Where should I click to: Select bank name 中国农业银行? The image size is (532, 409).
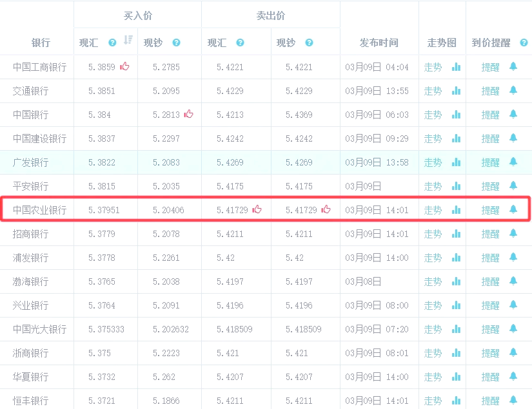click(x=40, y=210)
